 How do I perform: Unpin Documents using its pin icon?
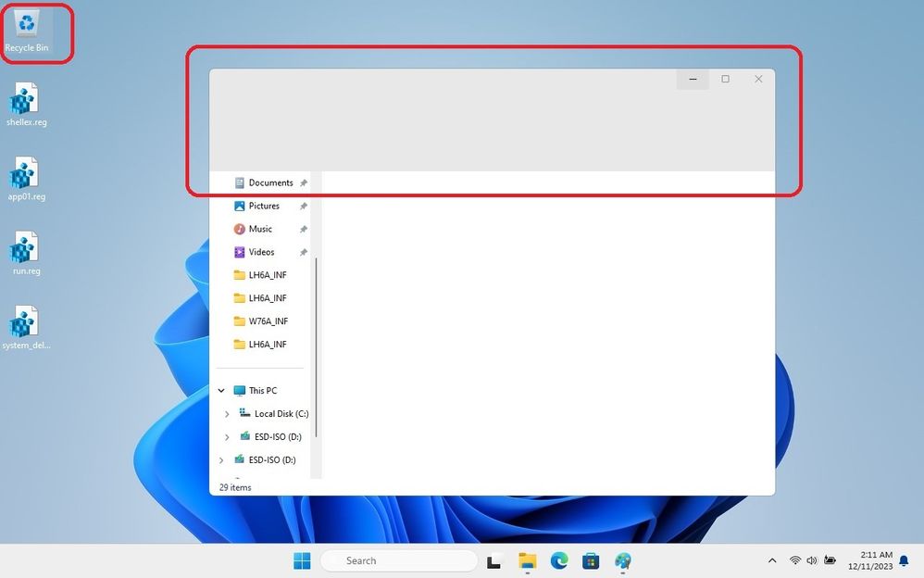coord(304,182)
